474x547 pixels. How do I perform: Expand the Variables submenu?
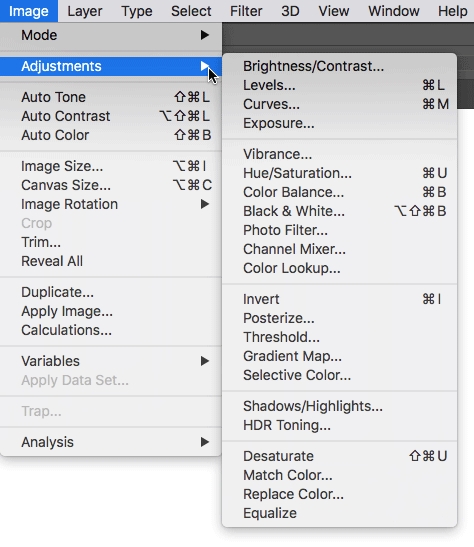pos(111,361)
